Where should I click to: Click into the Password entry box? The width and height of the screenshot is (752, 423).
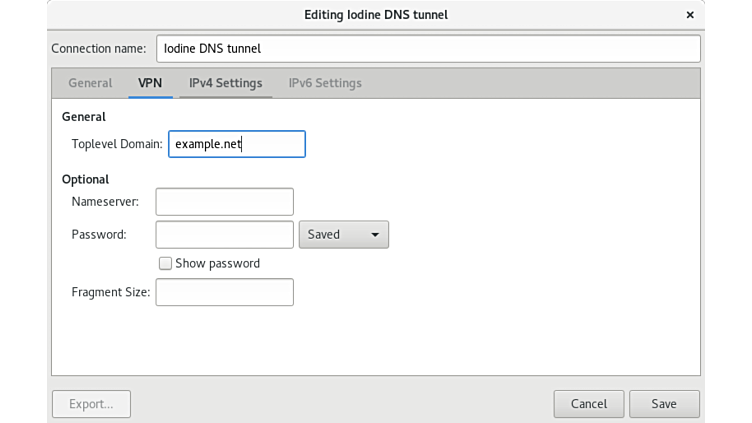(224, 235)
